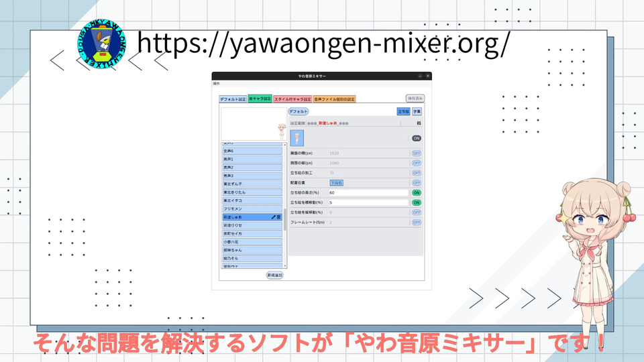Toggle the 立ち絵の高さ(%) ON switch

coord(417,192)
